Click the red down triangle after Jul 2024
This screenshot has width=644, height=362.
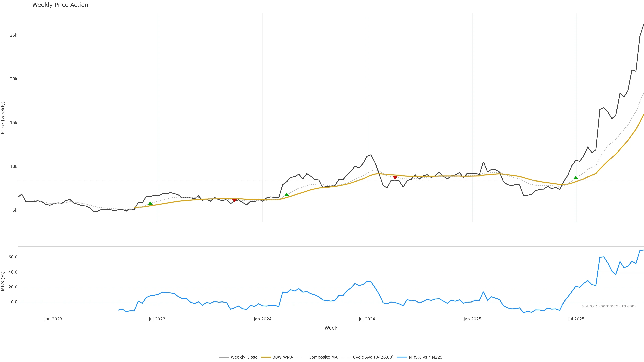[x=395, y=178]
